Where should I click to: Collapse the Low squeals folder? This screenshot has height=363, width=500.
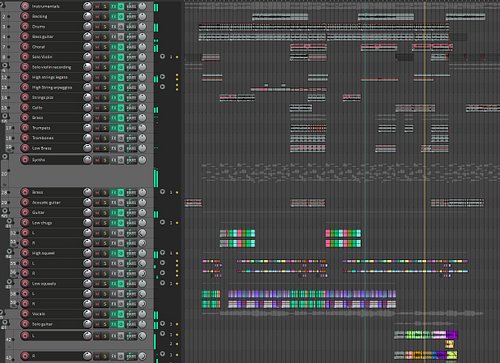click(9, 282)
